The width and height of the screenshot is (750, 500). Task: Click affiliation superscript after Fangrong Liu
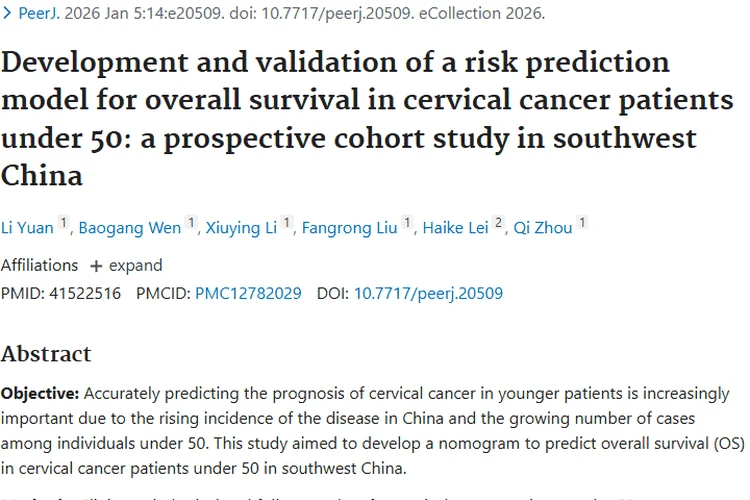pos(408,223)
